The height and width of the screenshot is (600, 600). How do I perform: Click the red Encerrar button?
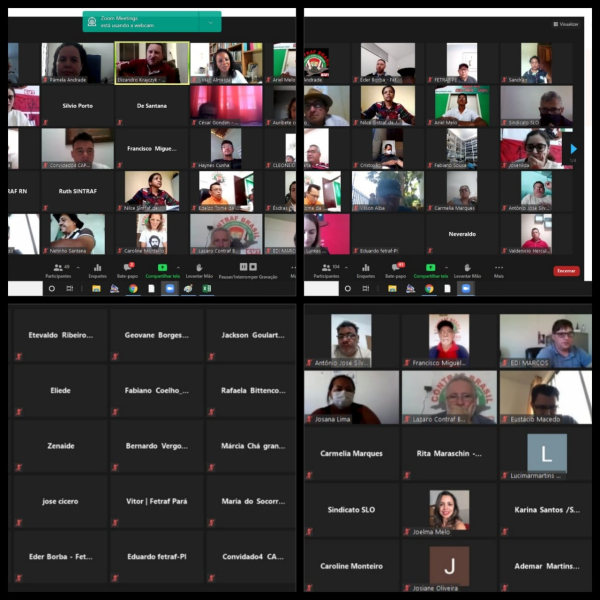(x=566, y=271)
